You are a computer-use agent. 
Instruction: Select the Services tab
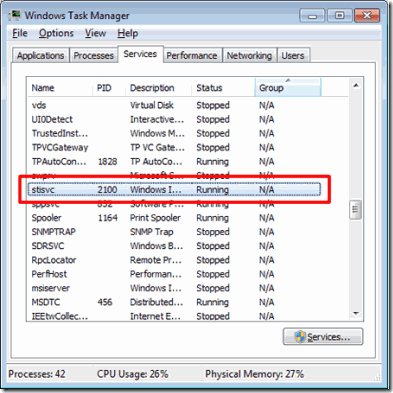tap(140, 54)
